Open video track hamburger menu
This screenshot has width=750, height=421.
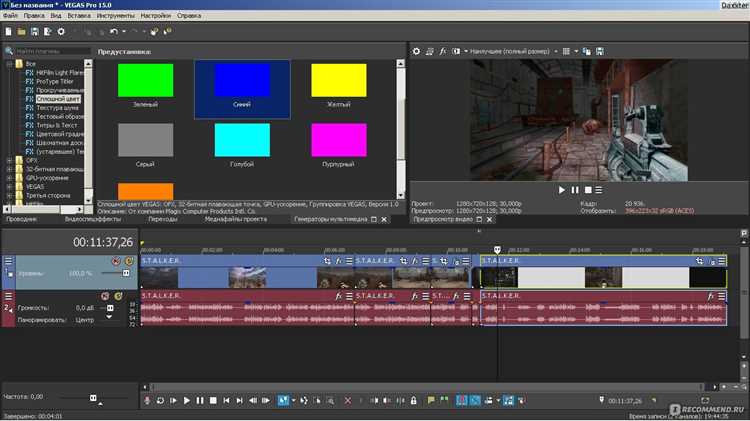click(x=9, y=261)
